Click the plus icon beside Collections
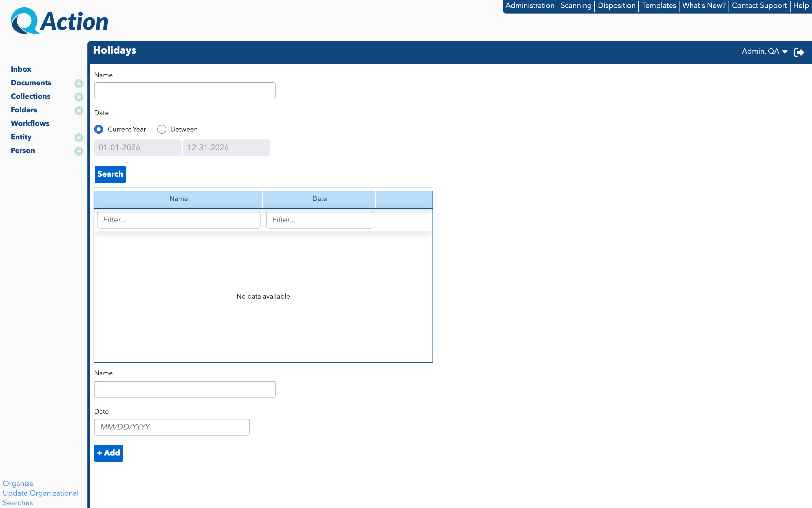Image resolution: width=812 pixels, height=508 pixels. 79,97
